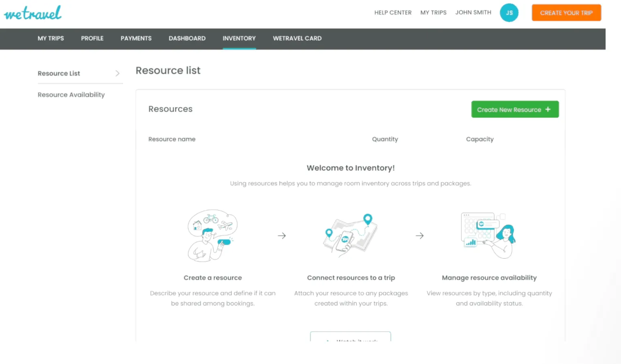
Task: Open Resource Availability in sidebar
Action: [x=71, y=95]
